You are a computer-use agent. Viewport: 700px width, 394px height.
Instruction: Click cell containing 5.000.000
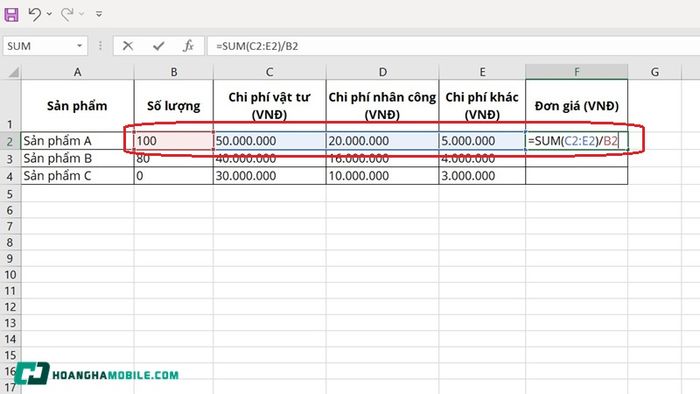pyautogui.click(x=482, y=141)
